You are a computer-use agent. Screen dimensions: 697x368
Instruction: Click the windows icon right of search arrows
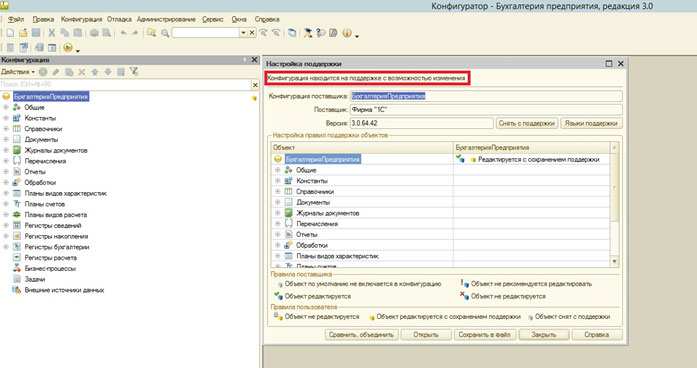(292, 33)
